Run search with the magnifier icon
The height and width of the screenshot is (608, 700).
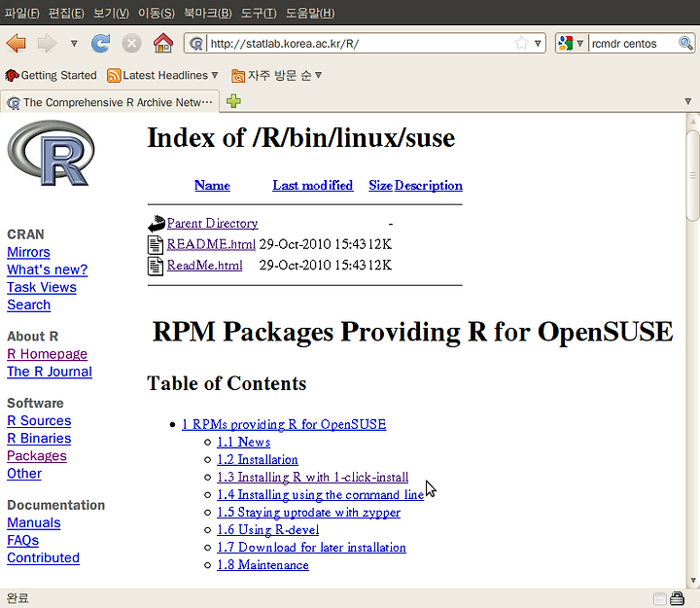pyautogui.click(x=685, y=44)
